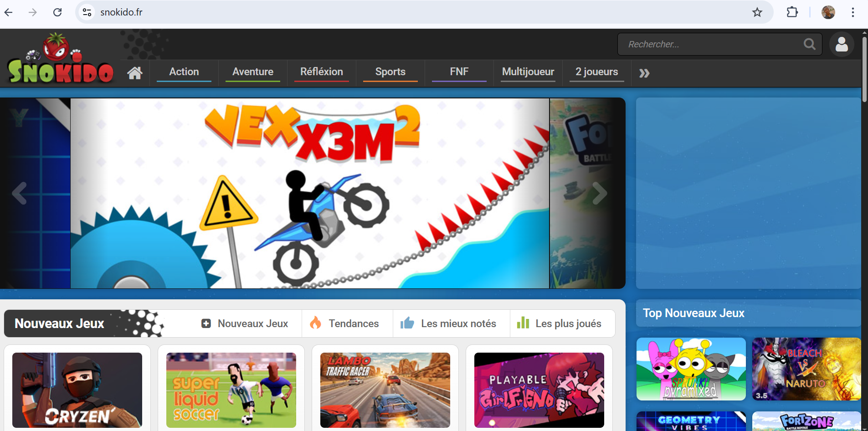Bookmark this page with the star icon
The image size is (868, 431).
[757, 12]
